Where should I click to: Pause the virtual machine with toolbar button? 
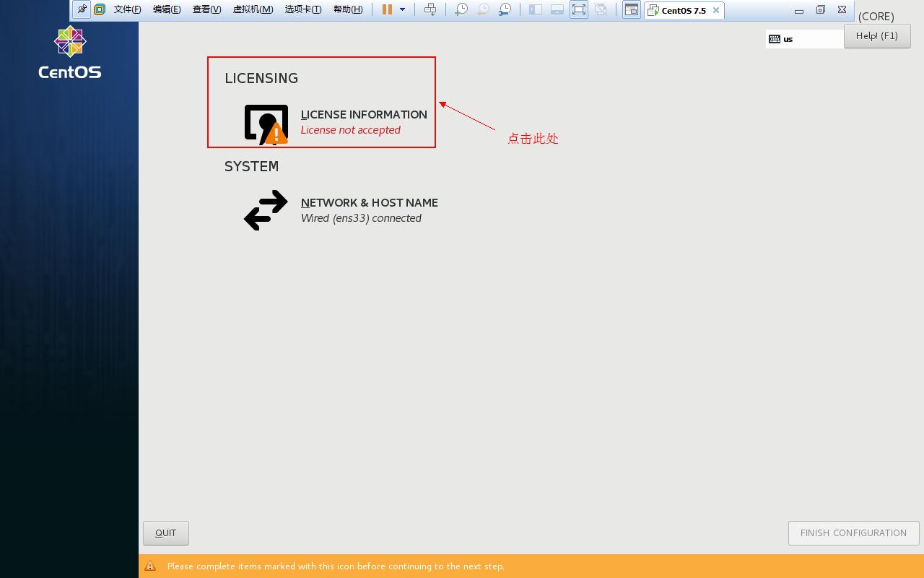coord(387,9)
